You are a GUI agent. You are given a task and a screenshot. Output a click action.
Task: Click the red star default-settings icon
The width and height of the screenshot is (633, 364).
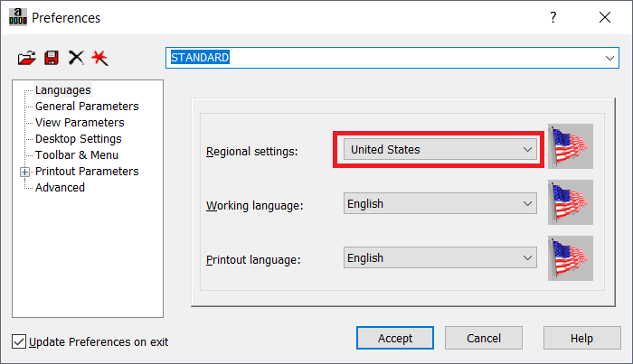click(99, 58)
